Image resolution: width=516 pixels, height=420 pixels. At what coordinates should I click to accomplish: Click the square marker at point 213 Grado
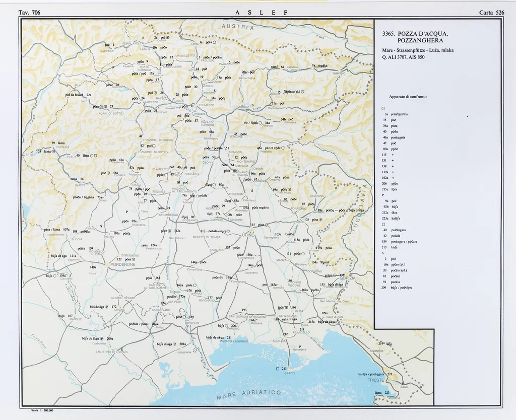[277, 369]
